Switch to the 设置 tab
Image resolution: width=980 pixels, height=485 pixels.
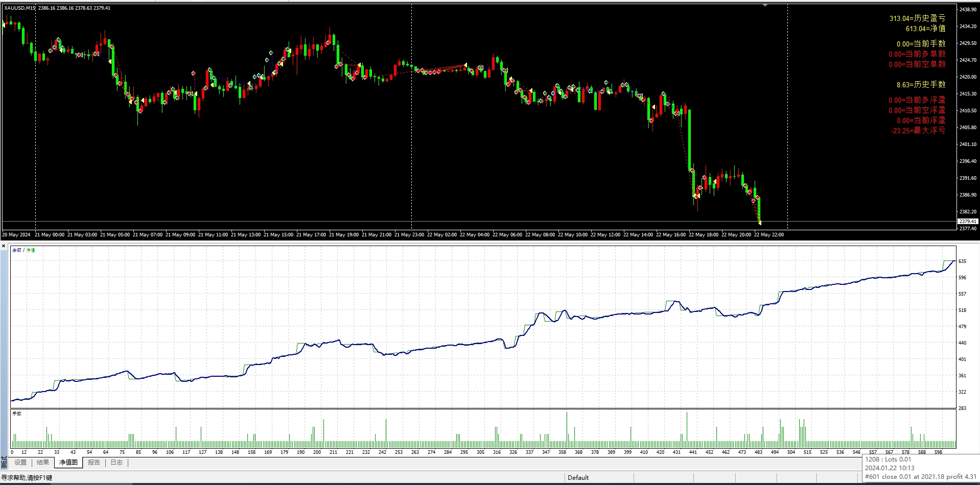click(20, 463)
